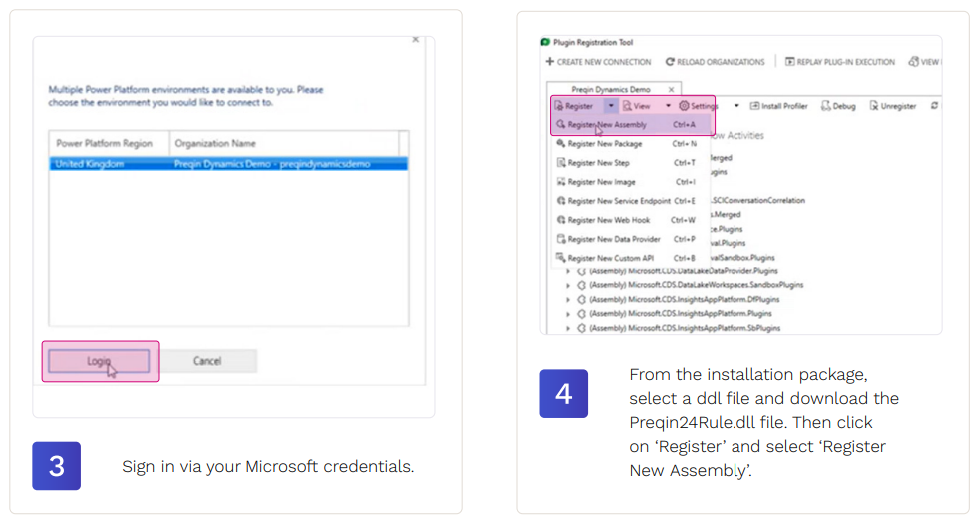The image size is (980, 531).
Task: Click the InsightsAppPlatform.SbPlugins assembly icon
Action: 581,328
